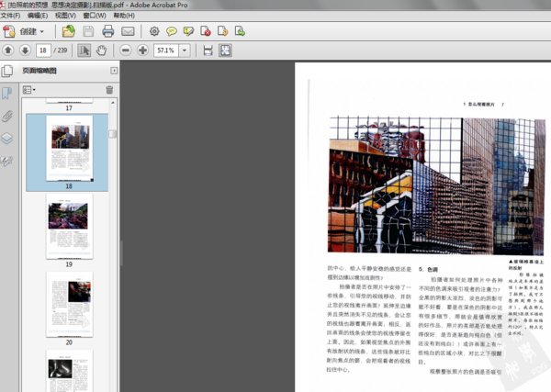The width and height of the screenshot is (551, 392).
Task: Click the thumbnail panel scrollbar handle
Action: pos(112,134)
